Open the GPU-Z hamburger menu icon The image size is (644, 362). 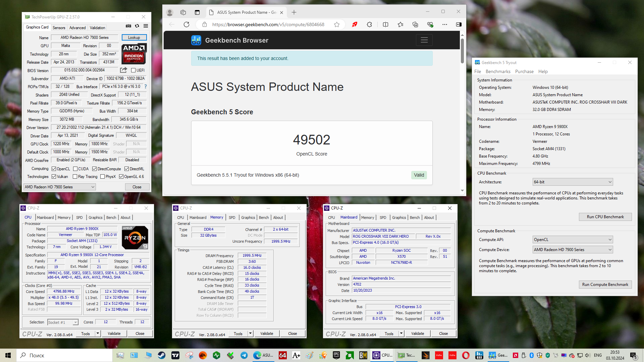click(146, 26)
